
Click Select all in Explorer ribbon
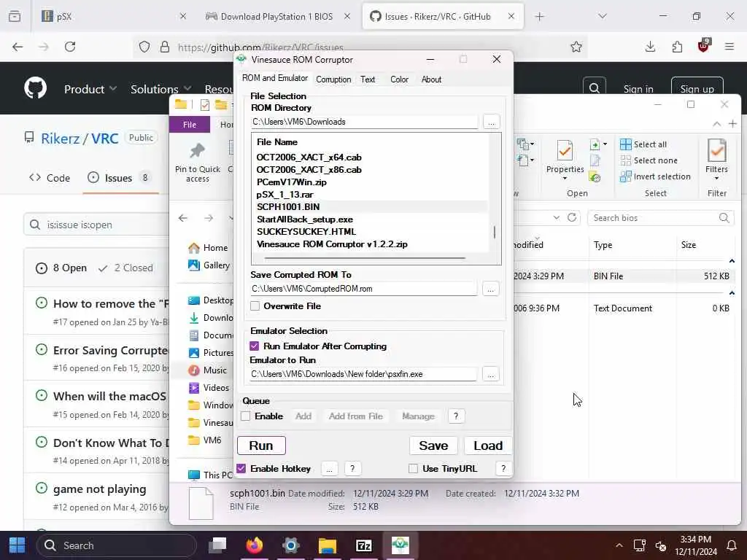pyautogui.click(x=643, y=144)
